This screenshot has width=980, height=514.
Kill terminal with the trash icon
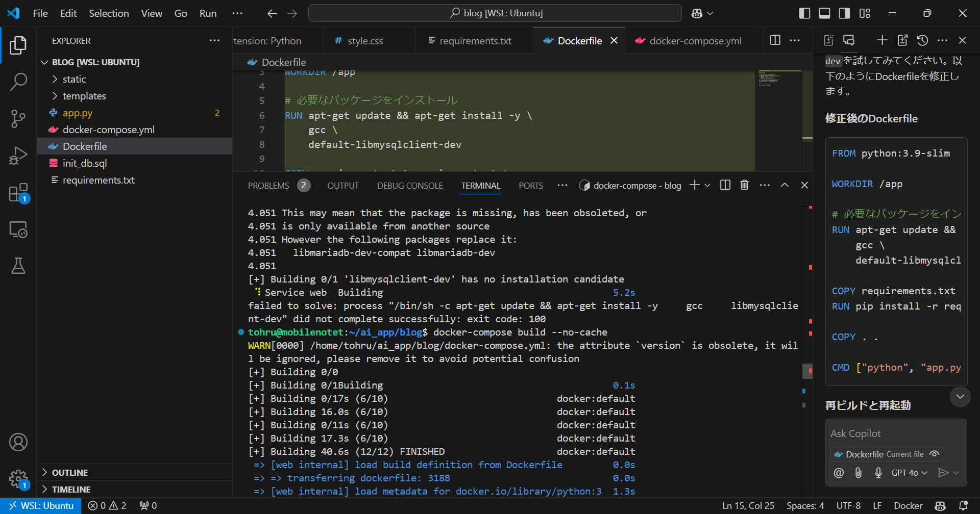[744, 185]
